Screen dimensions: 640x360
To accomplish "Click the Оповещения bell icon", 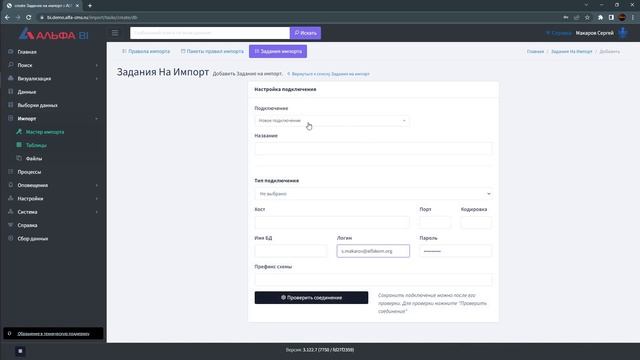I will pyautogui.click(x=11, y=185).
